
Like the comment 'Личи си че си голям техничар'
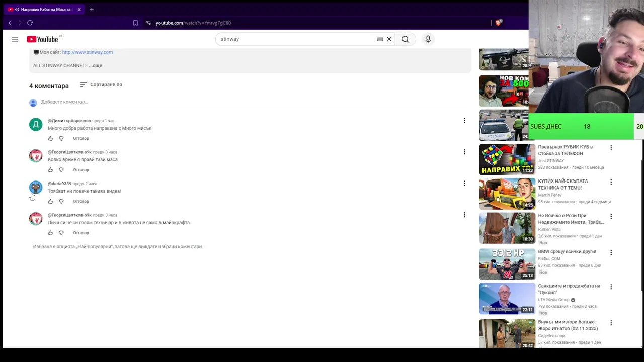click(x=50, y=233)
